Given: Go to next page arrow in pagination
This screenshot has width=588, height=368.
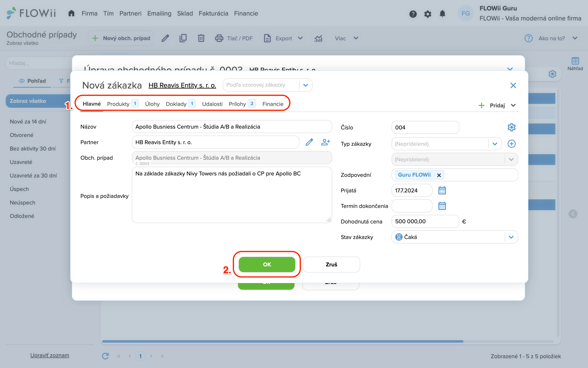Looking at the screenshot, I should tap(151, 356).
